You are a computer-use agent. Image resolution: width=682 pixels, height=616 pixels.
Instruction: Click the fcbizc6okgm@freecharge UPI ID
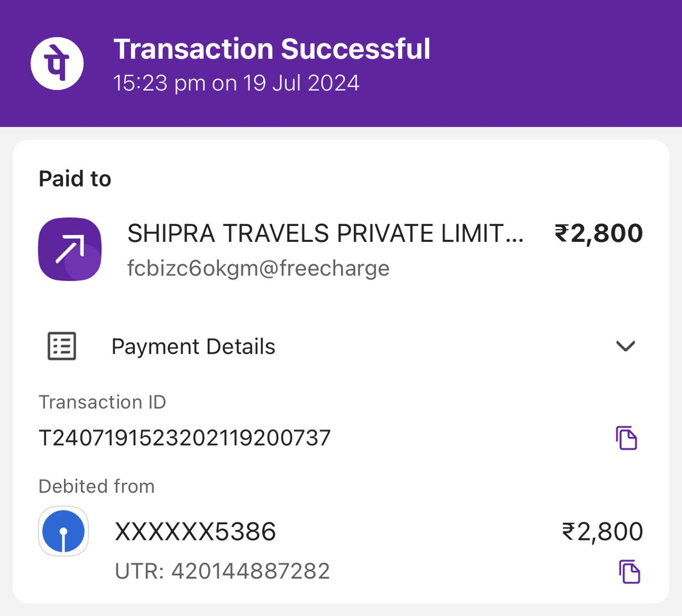(x=258, y=268)
